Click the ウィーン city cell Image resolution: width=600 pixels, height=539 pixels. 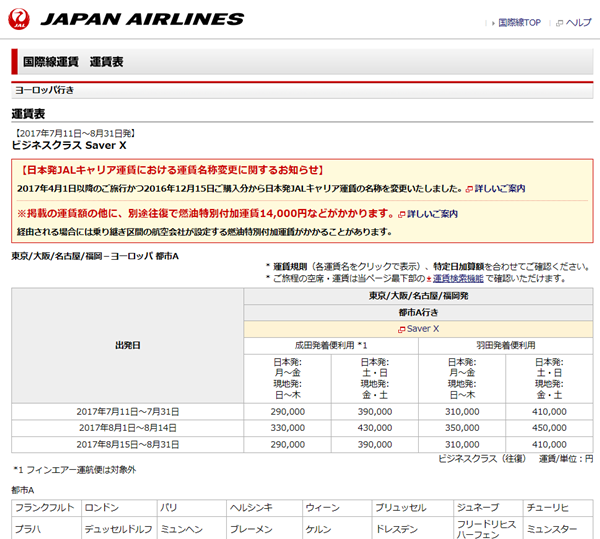pos(337,508)
